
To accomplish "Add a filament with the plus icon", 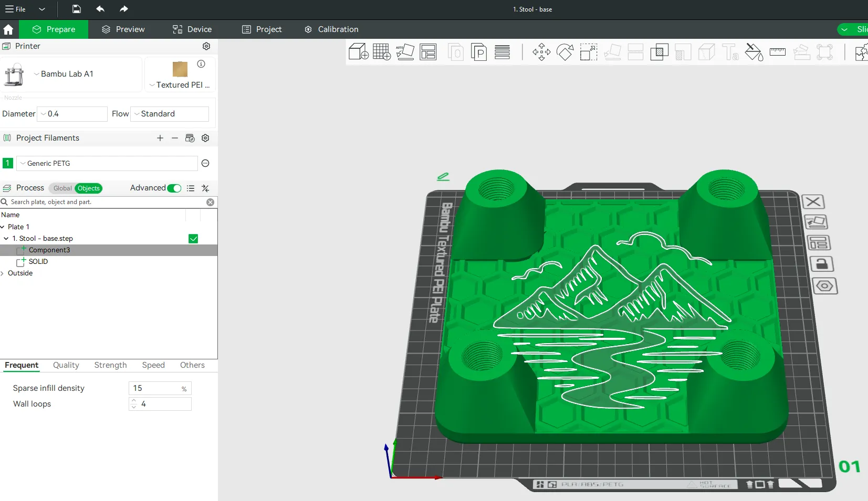I will click(x=160, y=138).
